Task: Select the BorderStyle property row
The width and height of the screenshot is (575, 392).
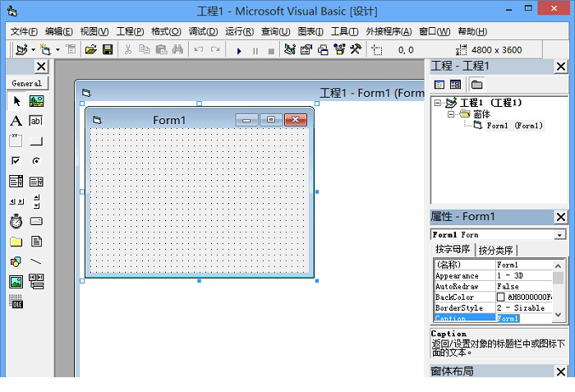Action: tap(493, 307)
